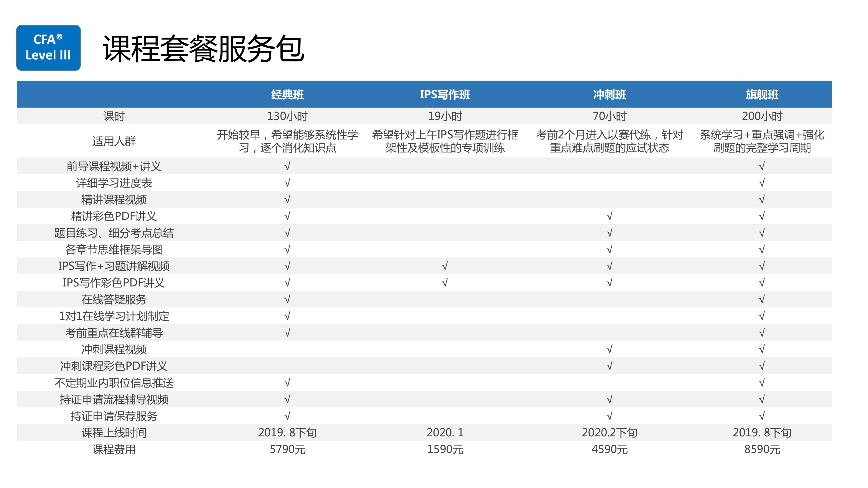This screenshot has width=868, height=488.
Task: Click the 4590元 price
Action: point(609,449)
